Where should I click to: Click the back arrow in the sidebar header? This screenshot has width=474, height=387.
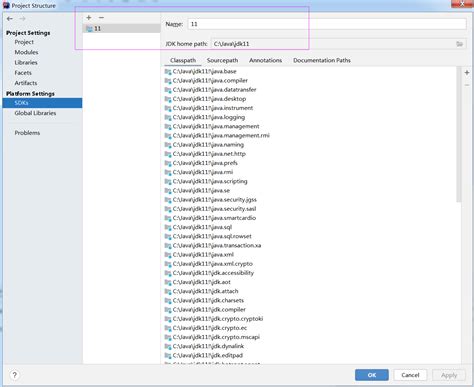click(x=10, y=19)
